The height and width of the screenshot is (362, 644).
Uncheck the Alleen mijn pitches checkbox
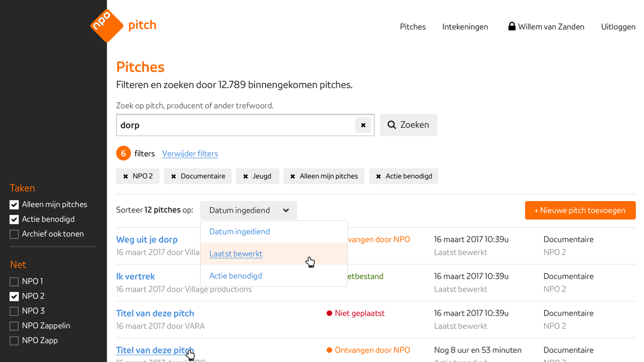(14, 204)
